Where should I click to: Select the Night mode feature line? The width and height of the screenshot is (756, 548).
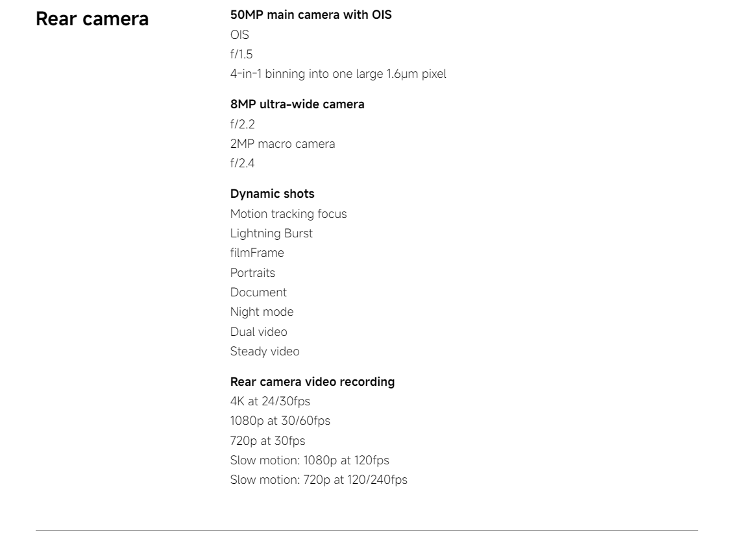pyautogui.click(x=262, y=312)
